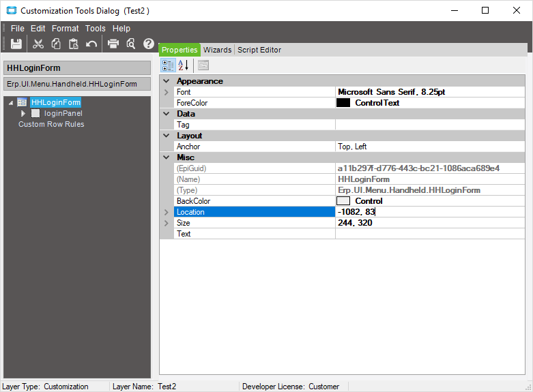The width and height of the screenshot is (533, 392).
Task: Open Help using the question mark icon
Action: (149, 44)
